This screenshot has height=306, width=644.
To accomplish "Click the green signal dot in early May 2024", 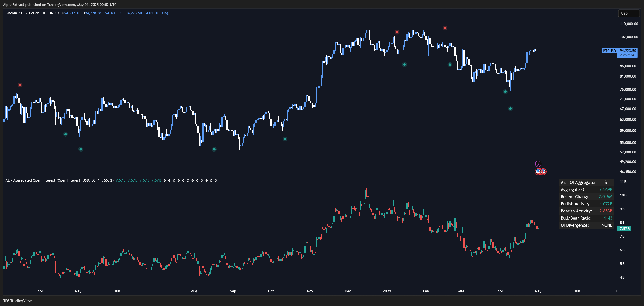I will (x=81, y=149).
